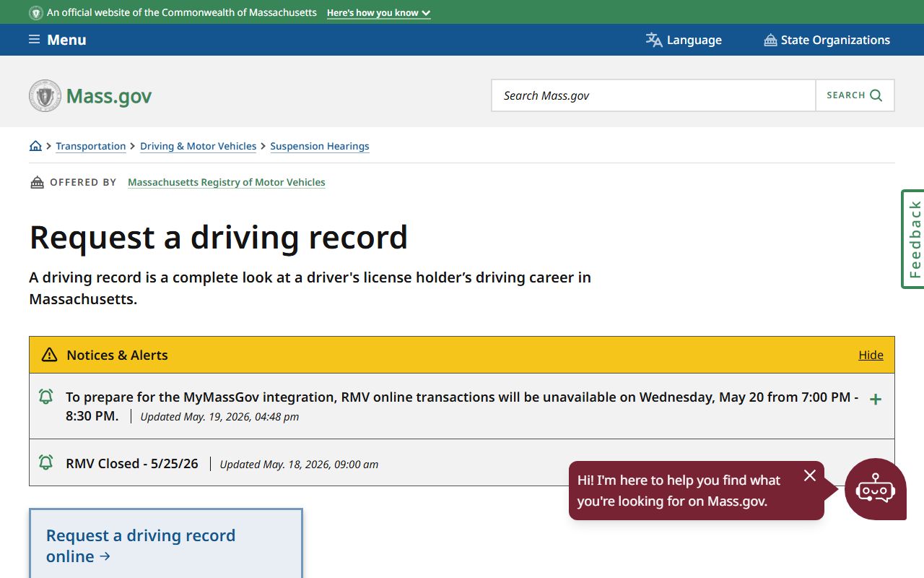Viewport: 924px width, 578px height.
Task: Click the Massachusetts seal in the green banner
Action: [x=36, y=13]
